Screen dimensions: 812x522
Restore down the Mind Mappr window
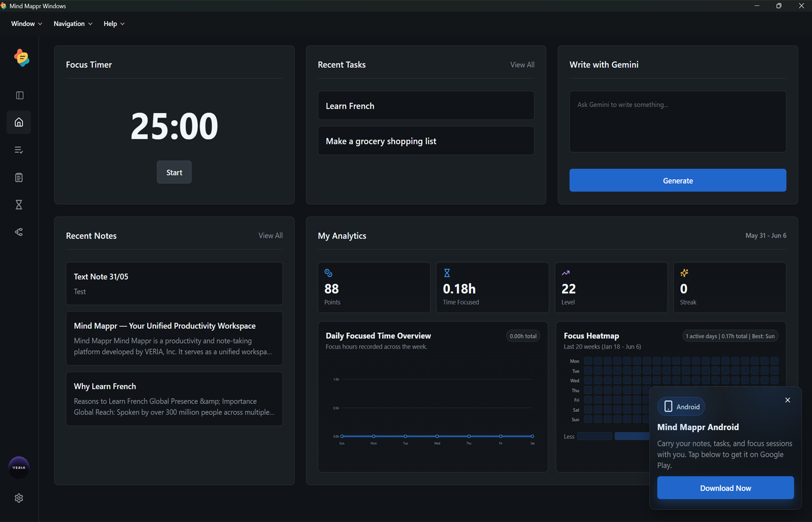(779, 6)
